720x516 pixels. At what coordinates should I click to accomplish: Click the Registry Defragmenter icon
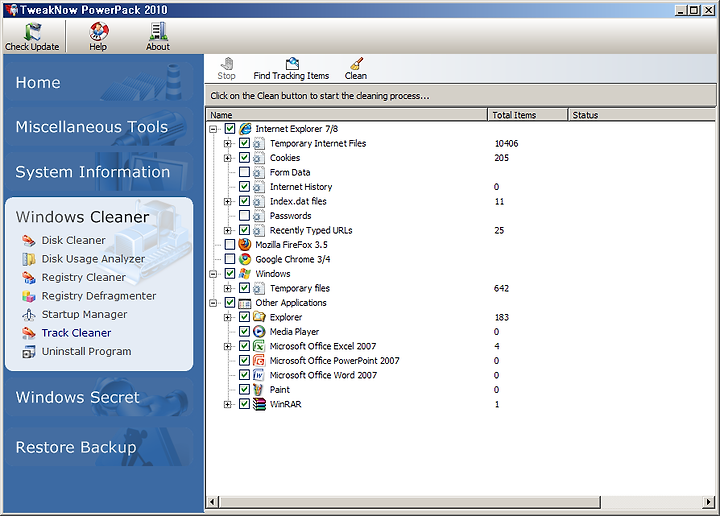(28, 296)
